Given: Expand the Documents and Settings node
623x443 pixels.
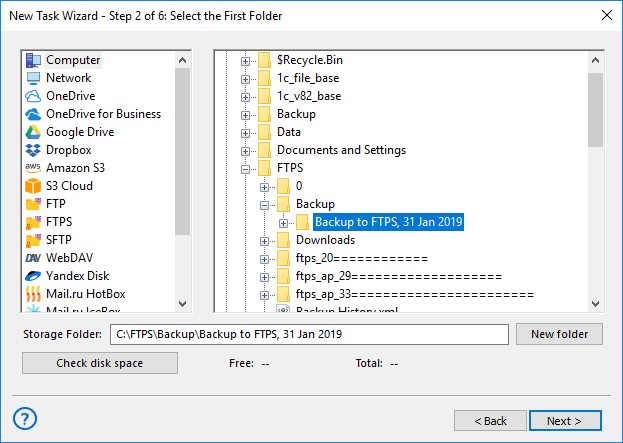Looking at the screenshot, I should point(246,151).
